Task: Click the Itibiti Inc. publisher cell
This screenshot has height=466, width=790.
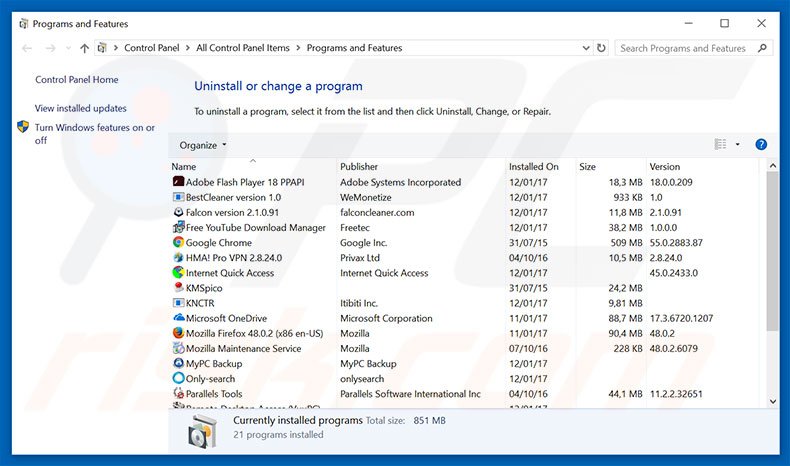Action: tap(359, 303)
